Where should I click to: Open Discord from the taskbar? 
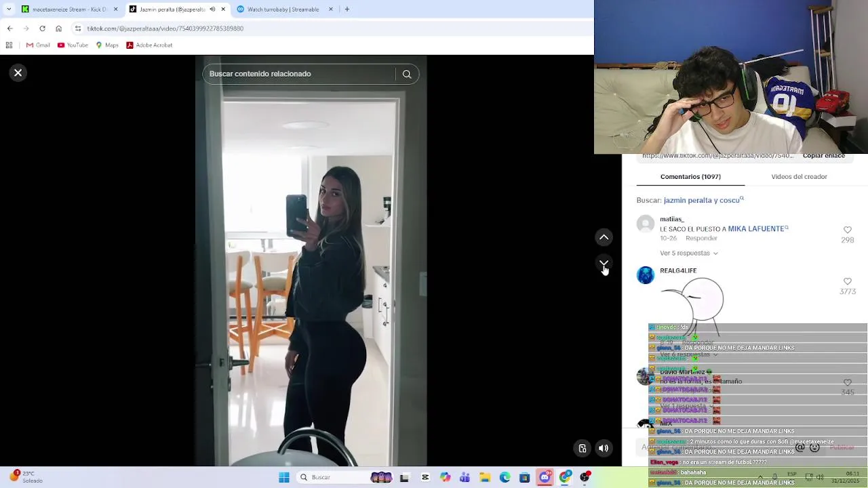[545, 477]
